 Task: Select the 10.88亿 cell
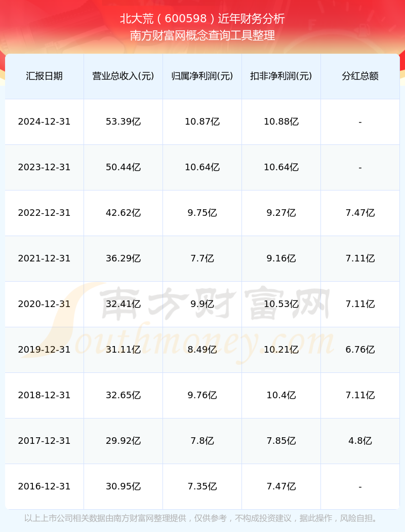tap(281, 122)
